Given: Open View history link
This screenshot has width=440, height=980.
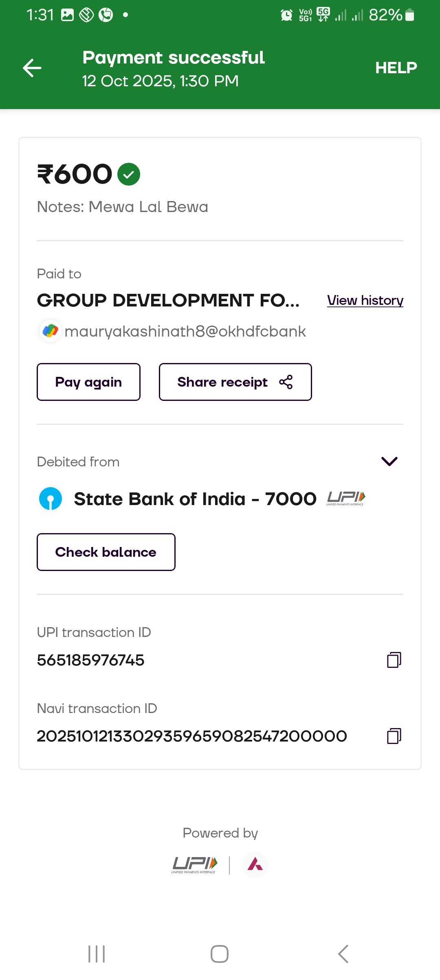Looking at the screenshot, I should pyautogui.click(x=365, y=300).
